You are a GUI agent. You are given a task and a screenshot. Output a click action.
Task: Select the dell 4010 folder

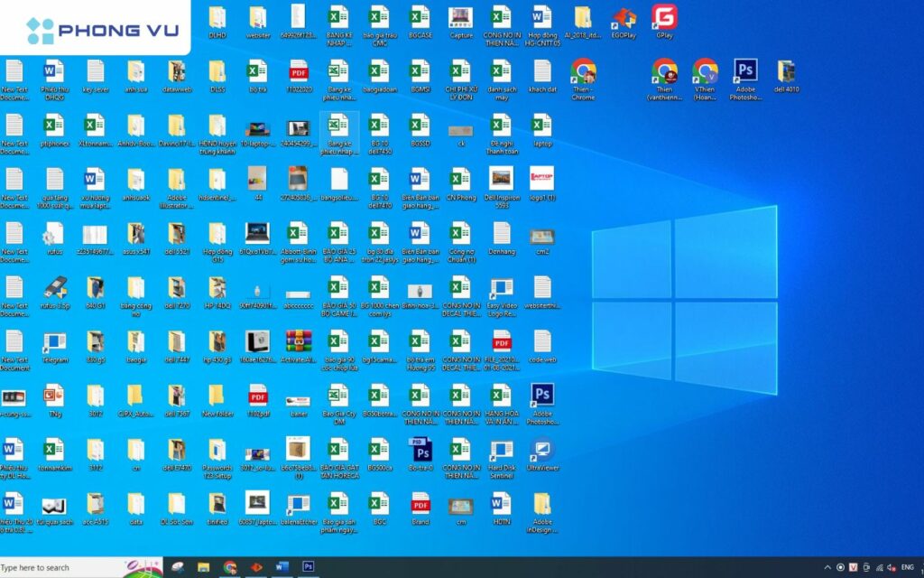click(x=786, y=72)
